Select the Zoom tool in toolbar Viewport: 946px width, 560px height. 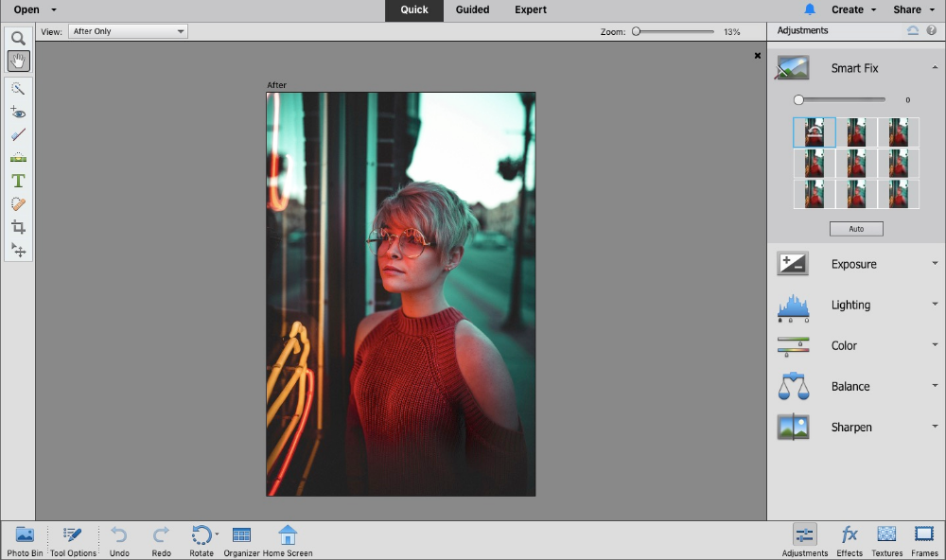[18, 39]
